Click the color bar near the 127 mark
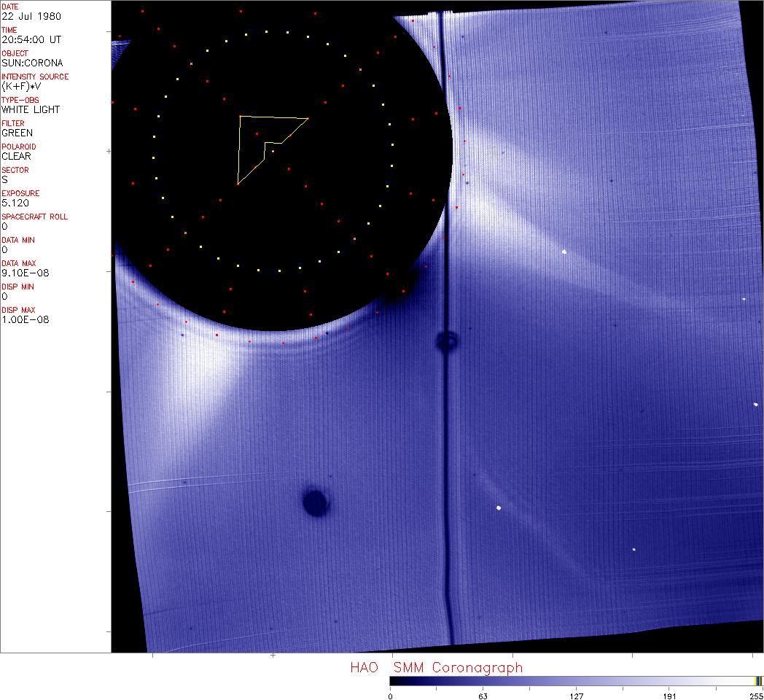The height and width of the screenshot is (700, 764). tap(576, 681)
